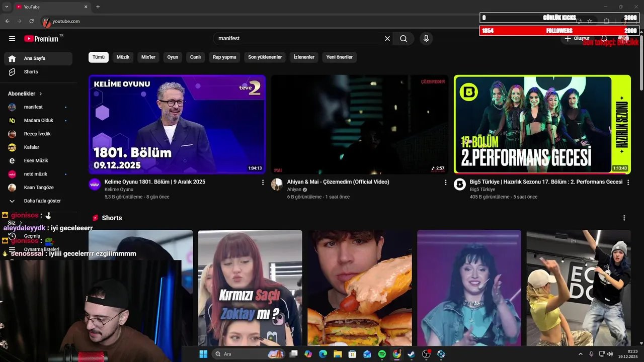Screen dimensions: 644x362
Task: Select the Rap yapma filter chip
Action: click(x=224, y=57)
